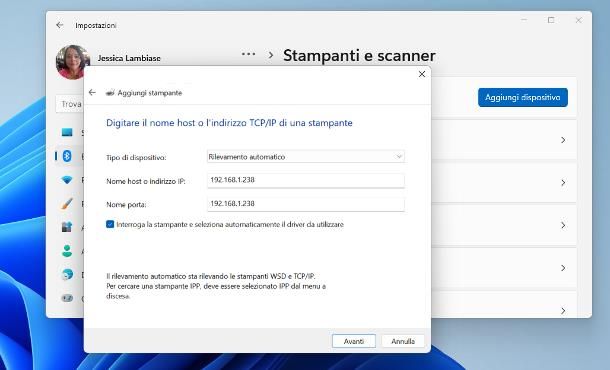The width and height of the screenshot is (610, 370).
Task: Click the Aggiungi stampante dialog title
Action: pyautogui.click(x=150, y=93)
